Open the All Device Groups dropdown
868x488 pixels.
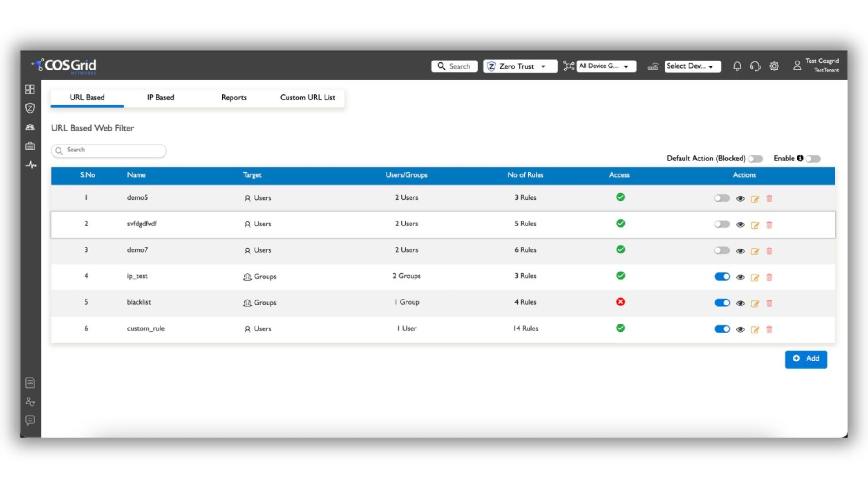tap(606, 66)
